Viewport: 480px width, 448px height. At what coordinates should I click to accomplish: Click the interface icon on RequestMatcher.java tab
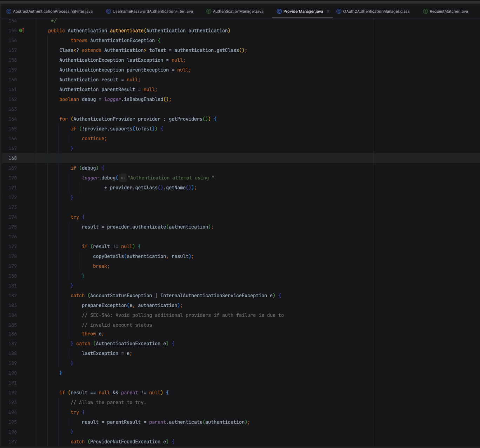pos(426,12)
